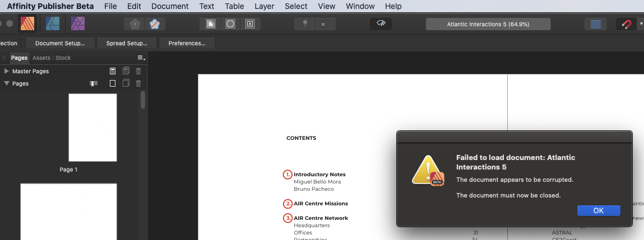644x240 pixels.
Task: Open the Table menu
Action: point(234,6)
